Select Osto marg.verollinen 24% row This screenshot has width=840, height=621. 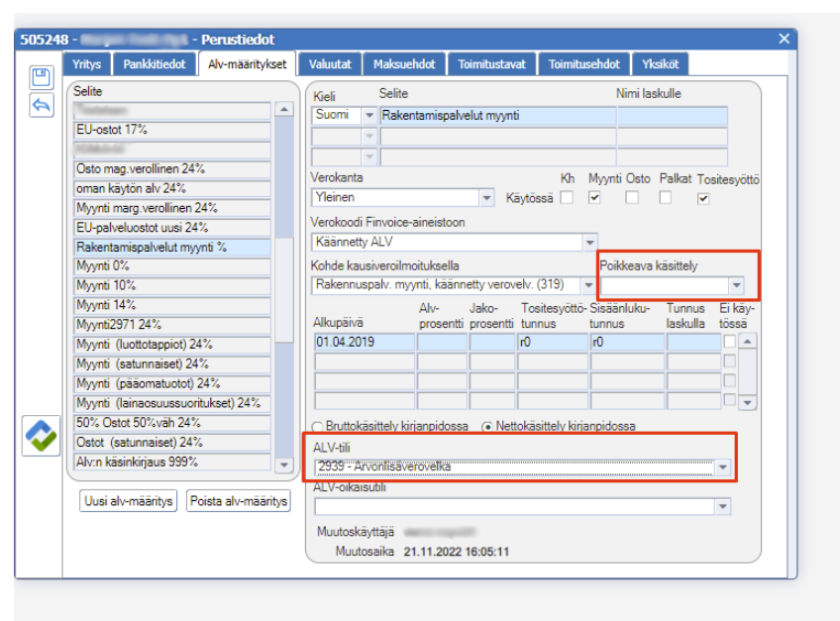coord(172,168)
